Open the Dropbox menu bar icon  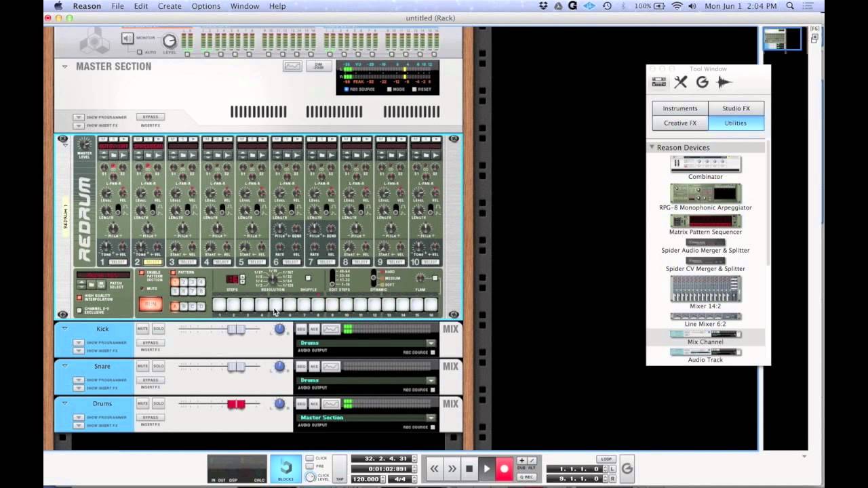(543, 6)
